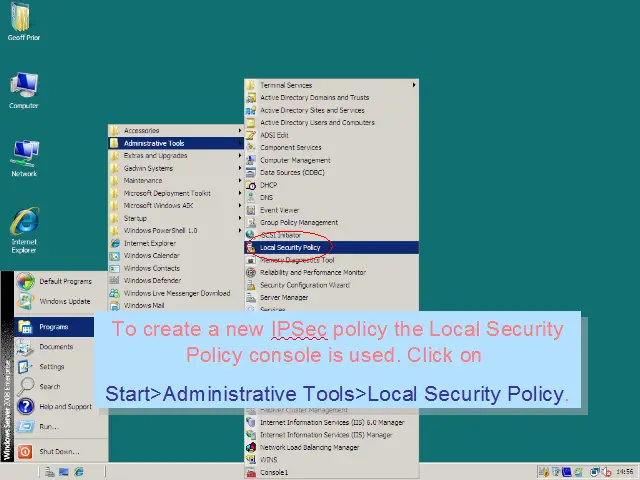Click the Default Programs icon in Start menu
This screenshot has height=480, width=640.
click(x=25, y=281)
